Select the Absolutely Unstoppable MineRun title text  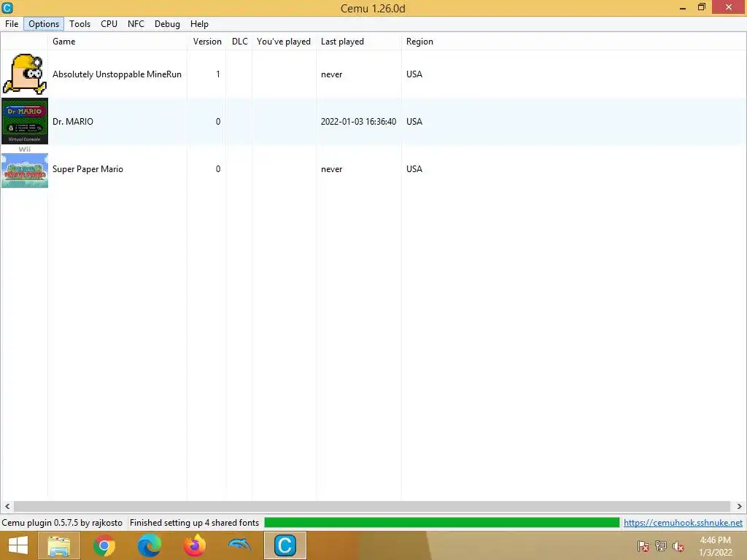click(117, 74)
